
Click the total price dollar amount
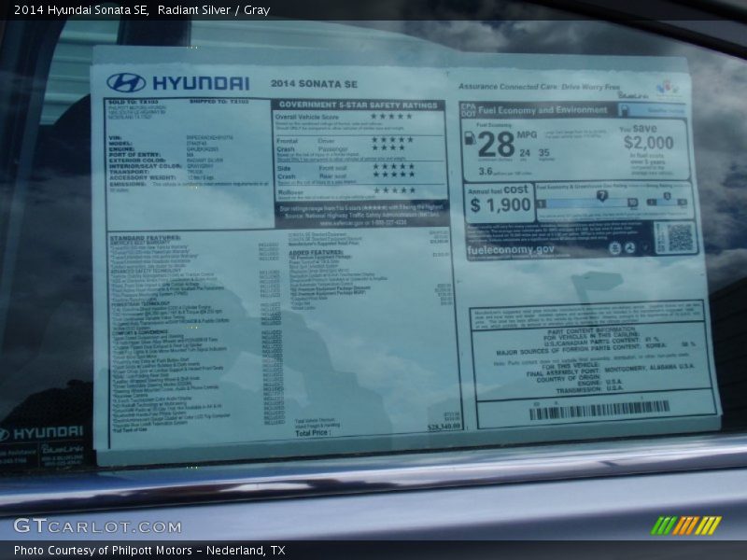pos(444,427)
